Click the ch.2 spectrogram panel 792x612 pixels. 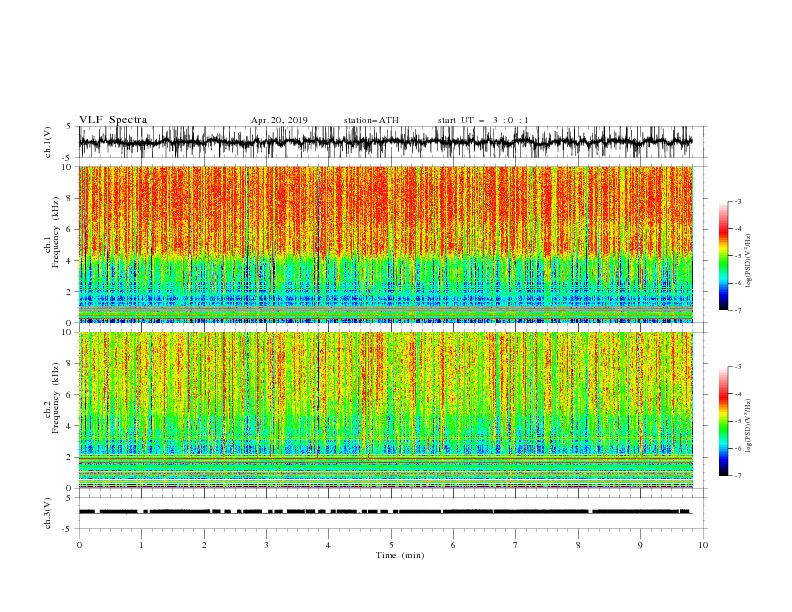pyautogui.click(x=386, y=410)
